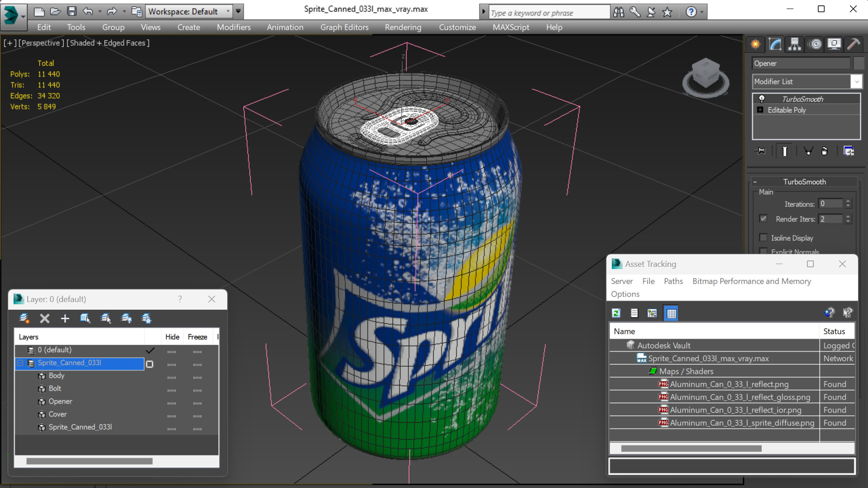Click the Create New Layer icon
Screen dimensions: 868x488
pos(24,318)
